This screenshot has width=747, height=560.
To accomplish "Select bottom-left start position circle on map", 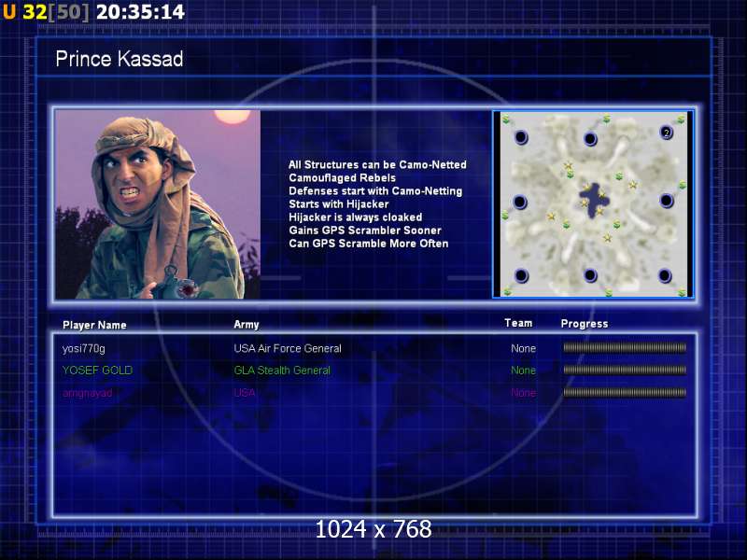I will [521, 275].
